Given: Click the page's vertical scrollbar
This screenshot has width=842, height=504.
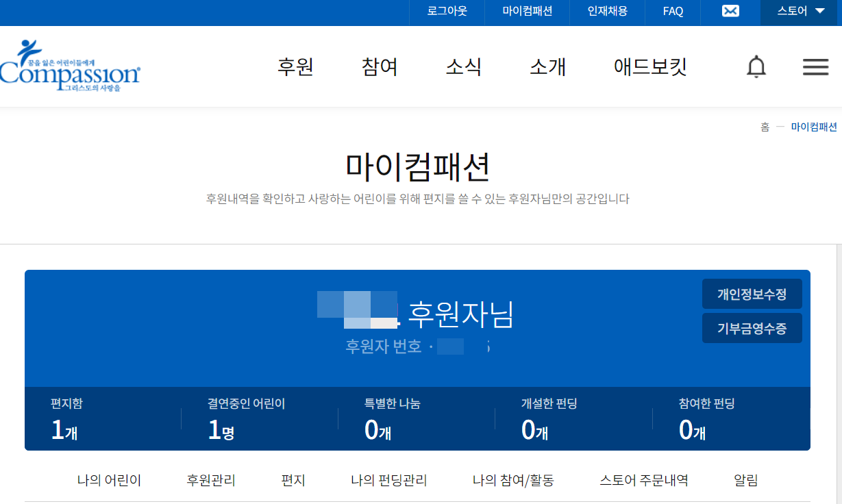Looking at the screenshot, I should [x=839, y=374].
